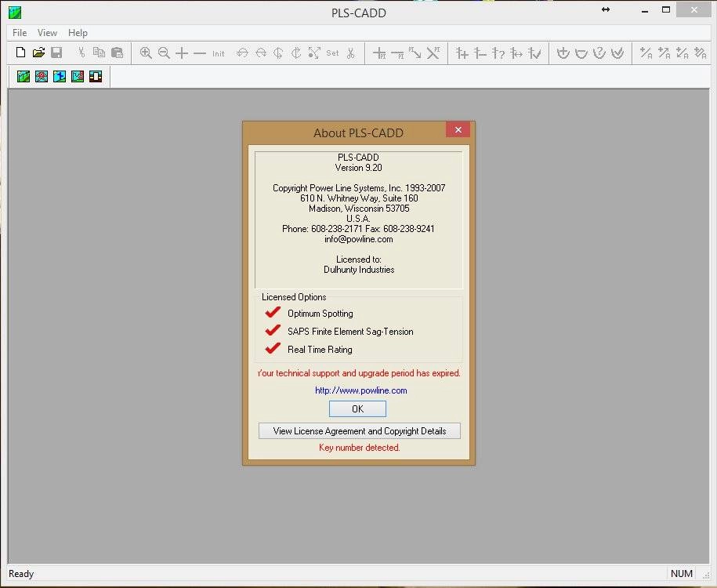The image size is (717, 588).
Task: Click the large minus toolbar icon
Action: (200, 53)
